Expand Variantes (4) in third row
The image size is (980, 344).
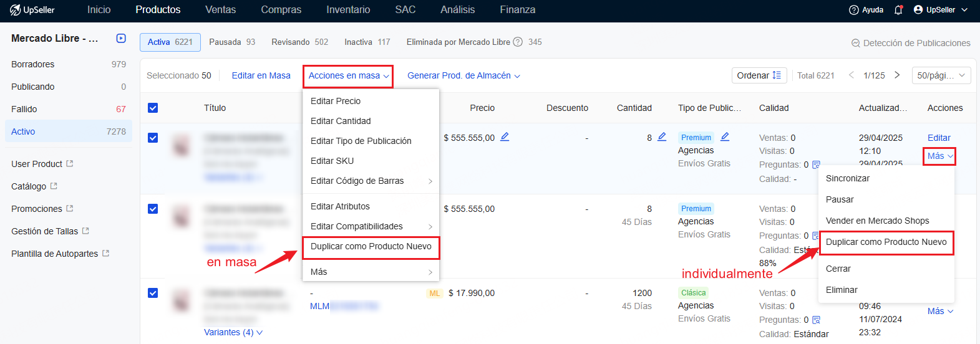233,332
